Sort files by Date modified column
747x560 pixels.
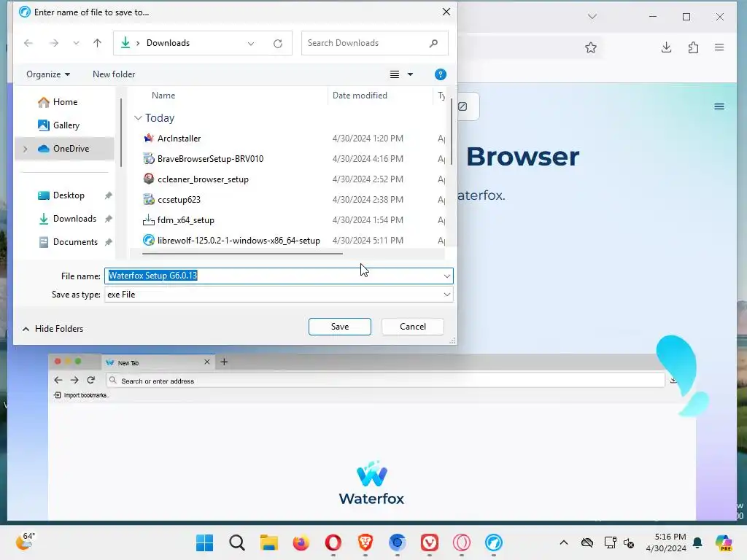coord(360,96)
